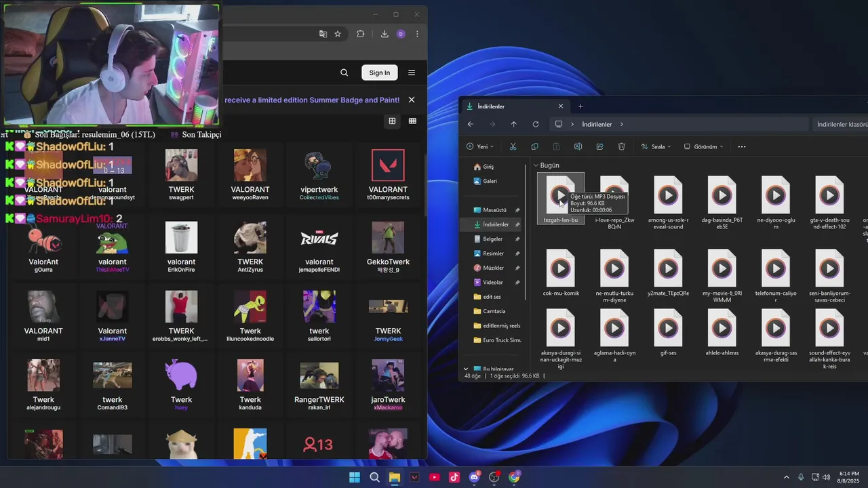Expand the chevron after İndirilenler breadcrumb
This screenshot has height=488, width=868.
[x=621, y=124]
